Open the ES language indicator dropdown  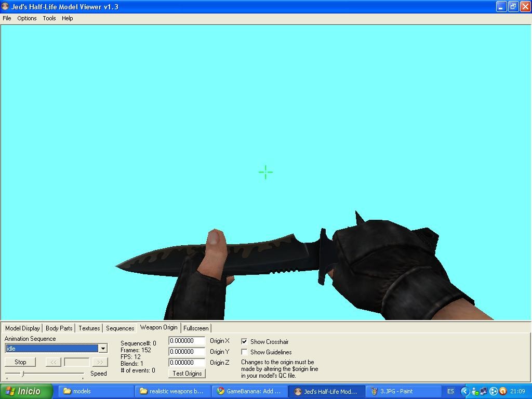click(x=450, y=391)
